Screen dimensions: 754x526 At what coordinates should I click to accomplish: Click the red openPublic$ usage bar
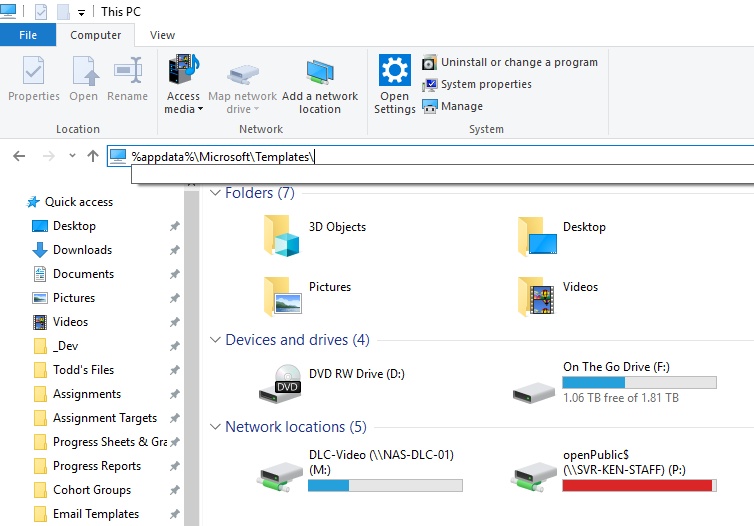(640, 485)
